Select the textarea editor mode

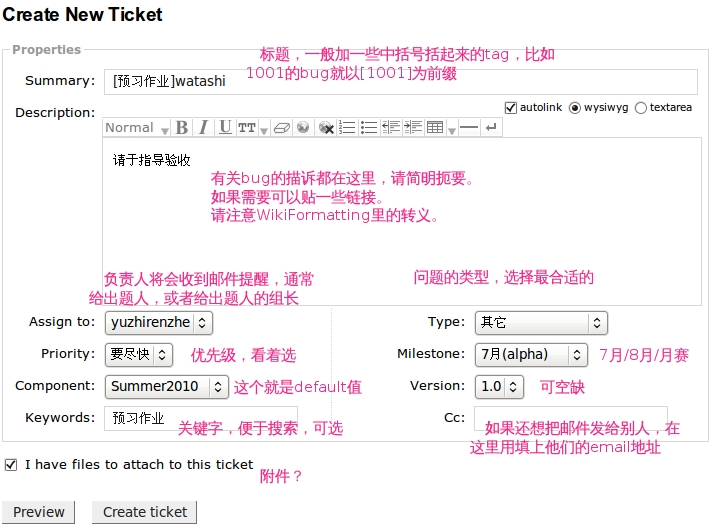(641, 107)
